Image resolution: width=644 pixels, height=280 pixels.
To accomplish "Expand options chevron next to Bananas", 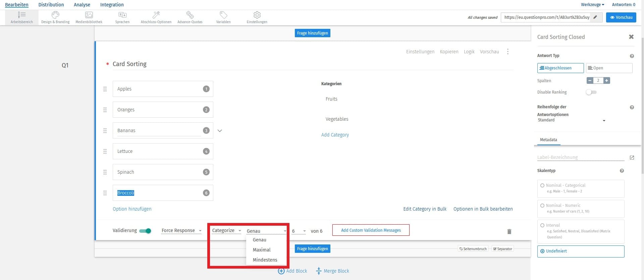I will click(220, 131).
